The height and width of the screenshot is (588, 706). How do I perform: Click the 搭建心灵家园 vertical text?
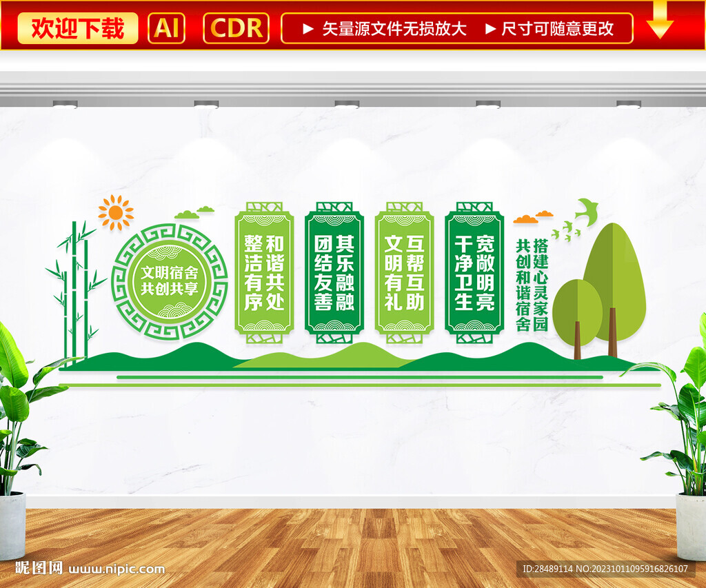tap(541, 285)
